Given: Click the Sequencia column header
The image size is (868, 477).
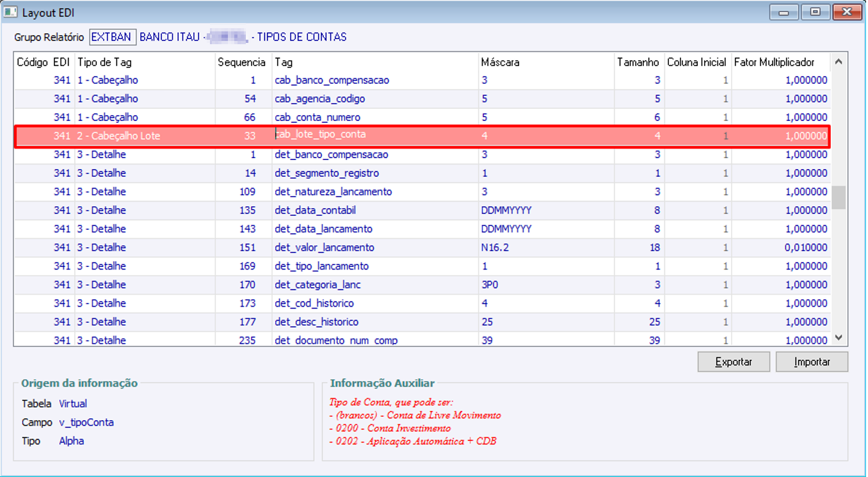Looking at the screenshot, I should click(x=243, y=62).
